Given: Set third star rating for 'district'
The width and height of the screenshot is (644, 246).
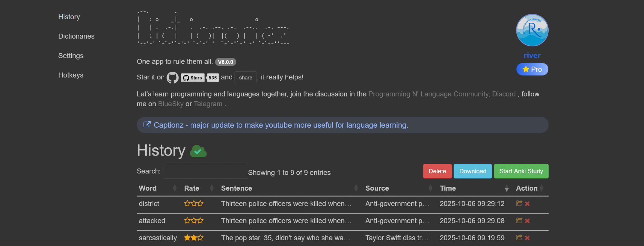Looking at the screenshot, I should (200, 204).
